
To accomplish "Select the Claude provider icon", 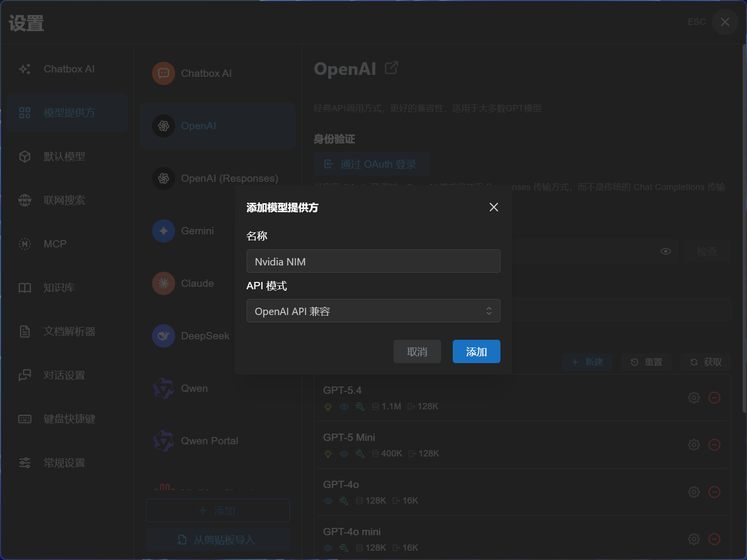I will coord(163,283).
